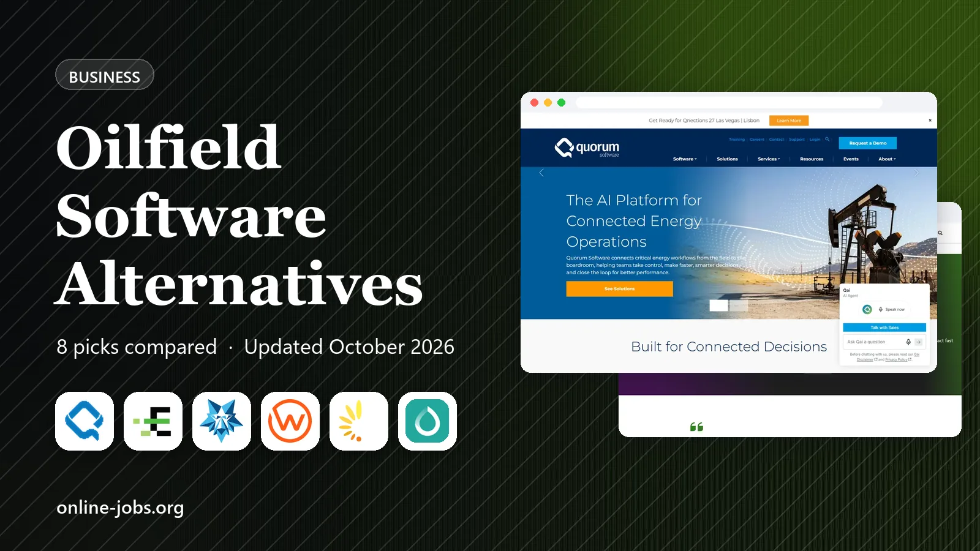Screen dimensions: 980x551
Task: Click the blue star crystal logo icon
Action: tap(222, 421)
